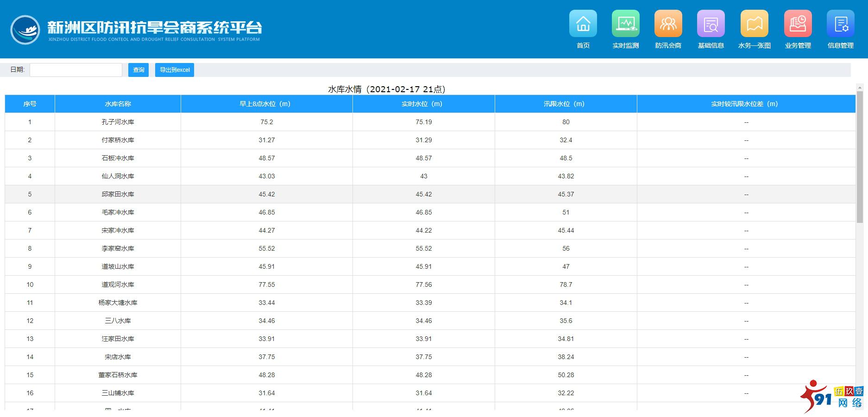Select the 道观河水库 row
Screen dimensions: 868x417
118,284
